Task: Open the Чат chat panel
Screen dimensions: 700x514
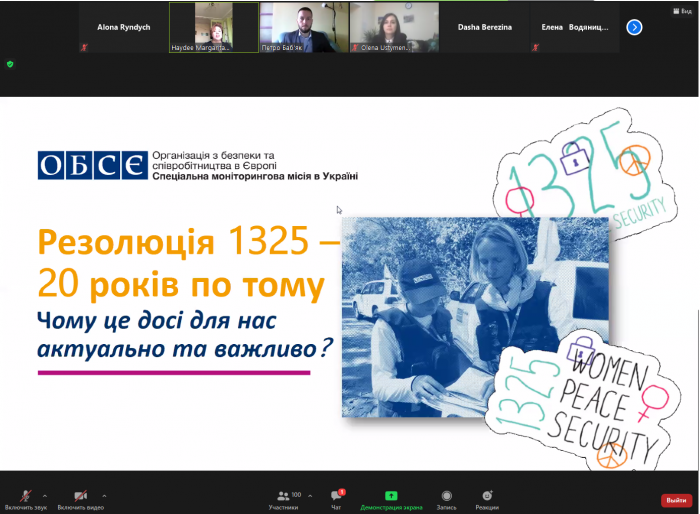Action: (337, 497)
